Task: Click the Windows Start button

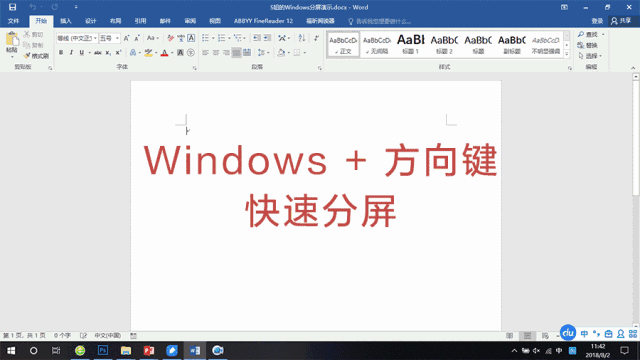Action: [11, 350]
